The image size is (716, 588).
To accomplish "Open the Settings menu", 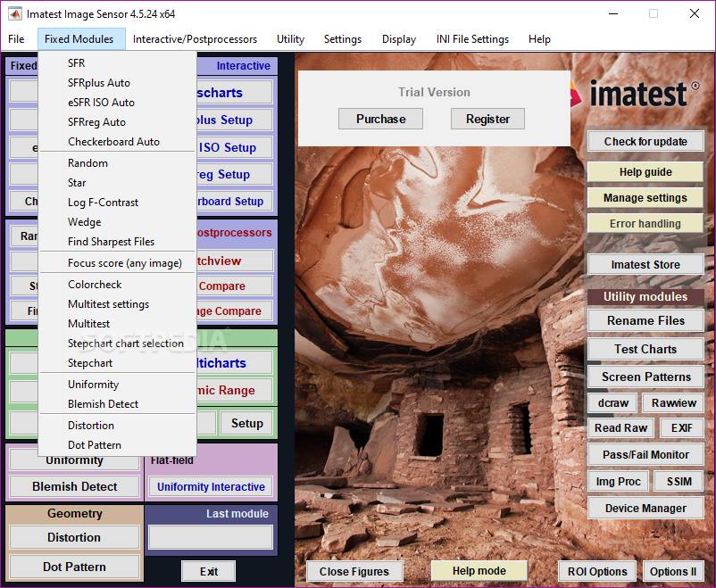I will coord(343,39).
